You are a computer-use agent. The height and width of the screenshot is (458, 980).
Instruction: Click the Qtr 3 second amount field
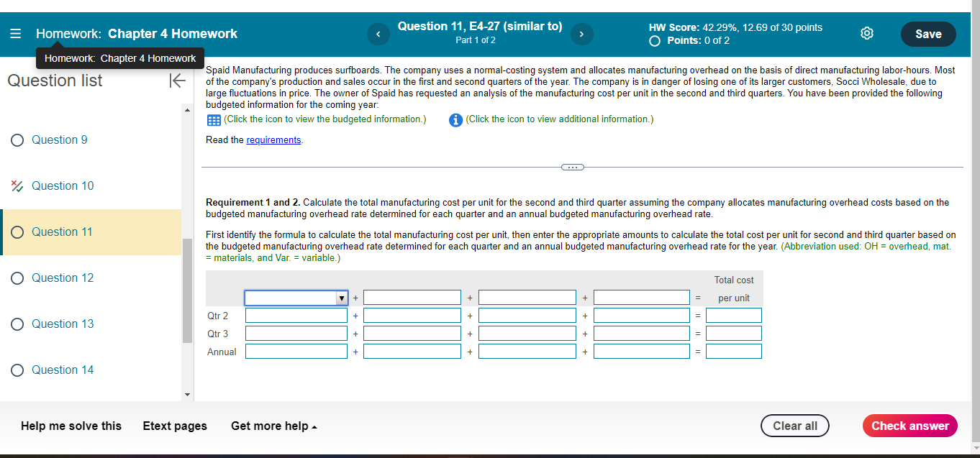point(412,334)
